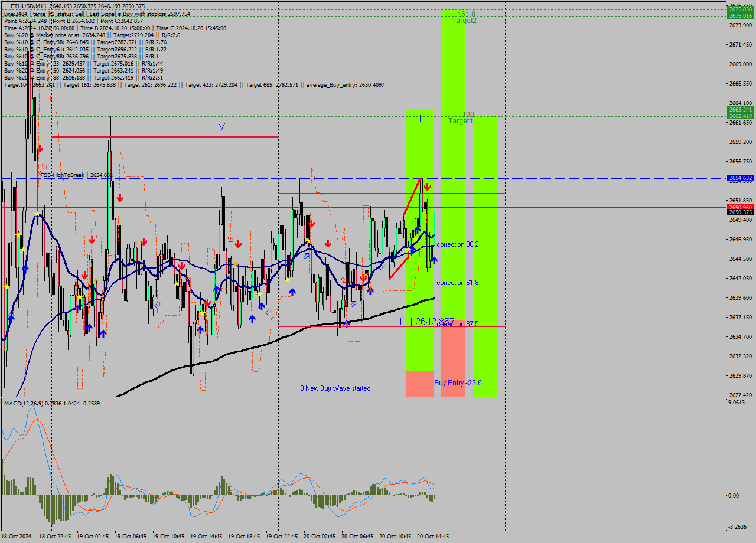Click the 'Buy Entry -23.6' label
The width and height of the screenshot is (756, 543).
[458, 382]
